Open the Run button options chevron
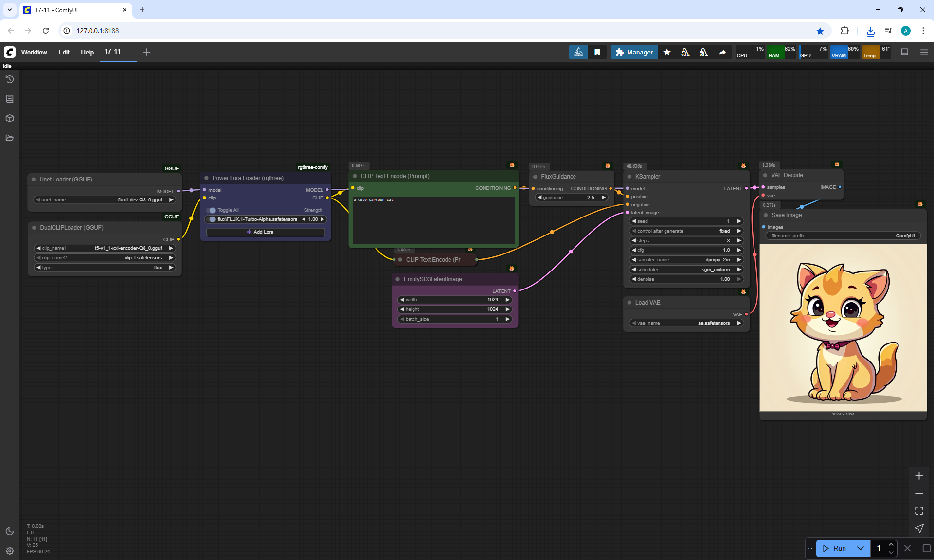Screen dimensions: 934x560 point(860,548)
